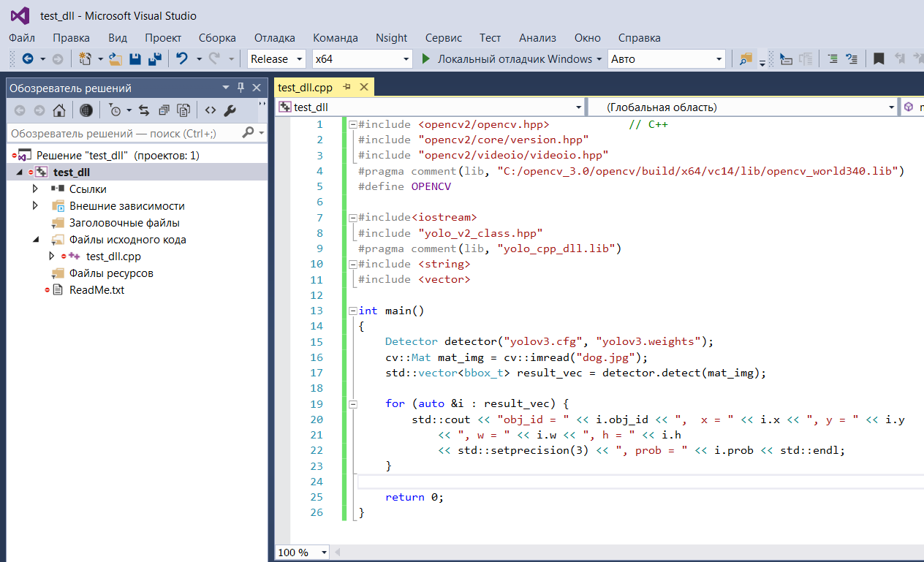The height and width of the screenshot is (562, 924).
Task: Click the New Project icon in toolbar
Action: tap(85, 58)
